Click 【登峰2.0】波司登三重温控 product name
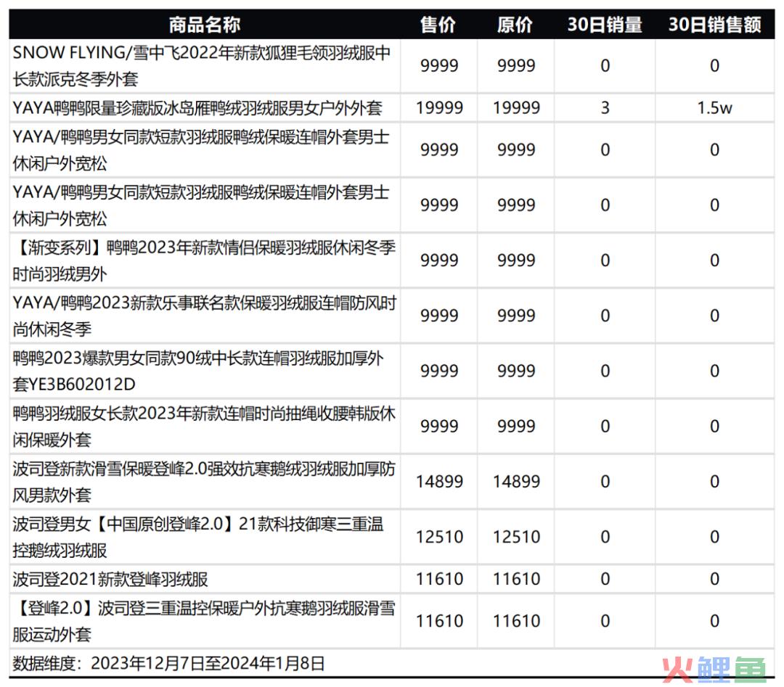 (203, 621)
